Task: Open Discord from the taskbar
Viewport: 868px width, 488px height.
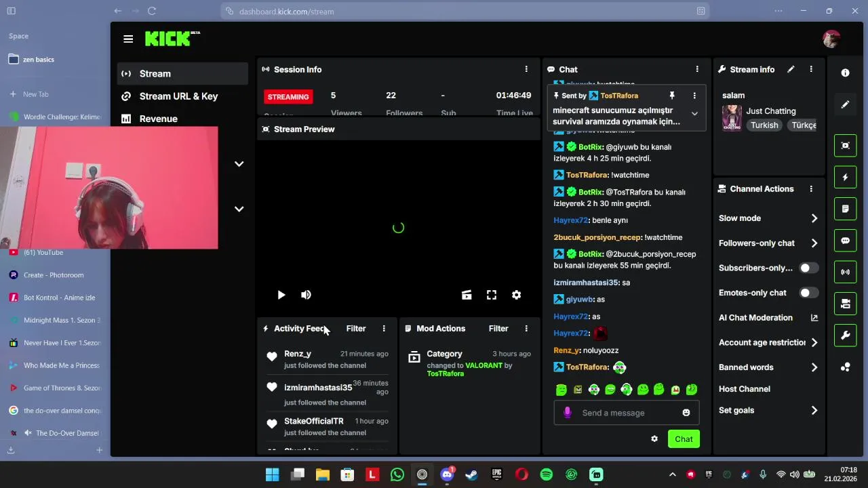Action: pos(447,474)
